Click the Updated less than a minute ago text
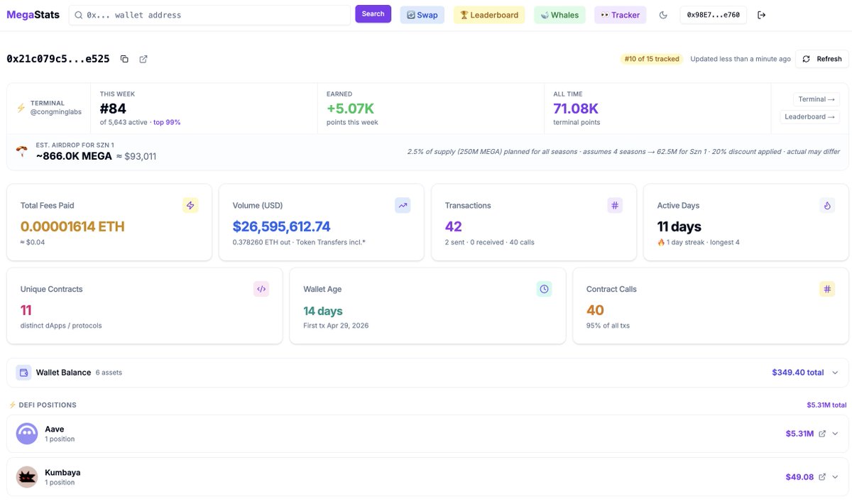This screenshot has width=852, height=504. [741, 59]
